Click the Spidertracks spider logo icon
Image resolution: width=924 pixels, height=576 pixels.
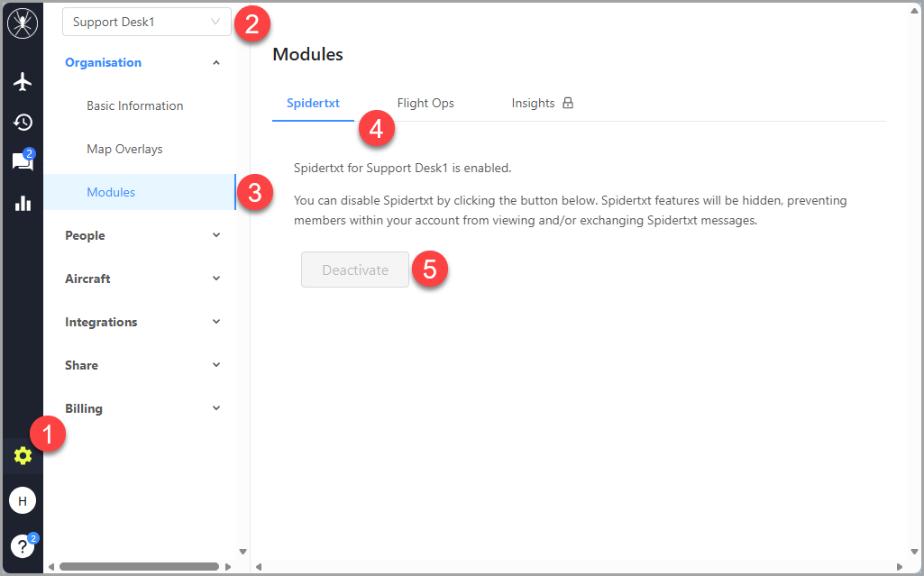click(x=22, y=24)
